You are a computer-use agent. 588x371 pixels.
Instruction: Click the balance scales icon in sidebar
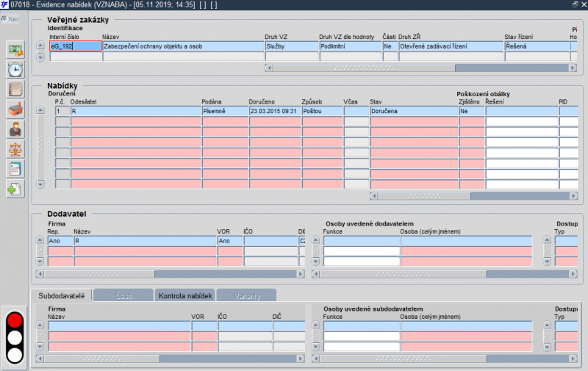[x=15, y=149]
